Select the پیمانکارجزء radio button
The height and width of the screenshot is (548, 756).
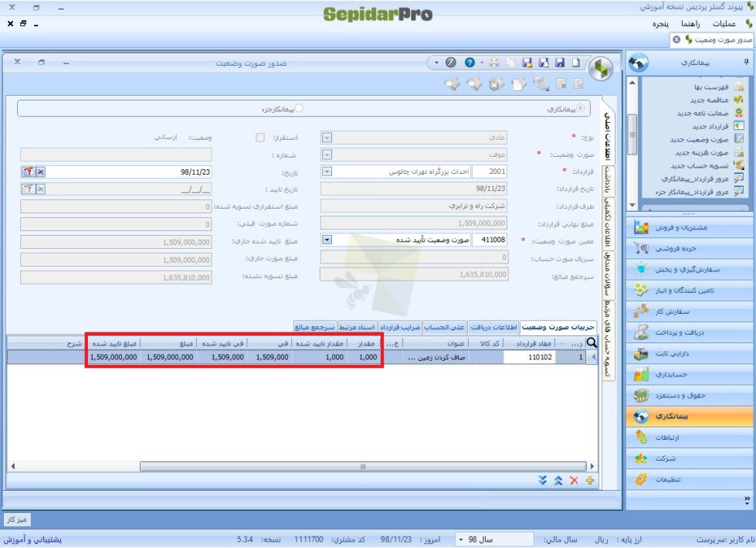click(x=299, y=108)
